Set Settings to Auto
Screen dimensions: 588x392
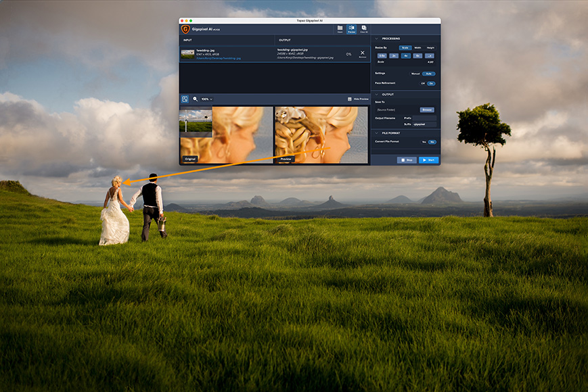(x=428, y=74)
